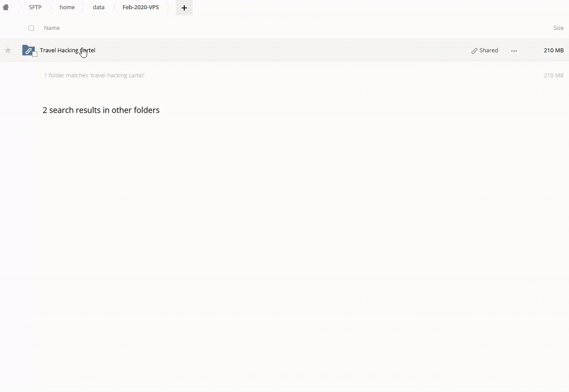Image resolution: width=569 pixels, height=392 pixels.
Task: Click the '1 folder matches' summary text
Action: pos(94,75)
